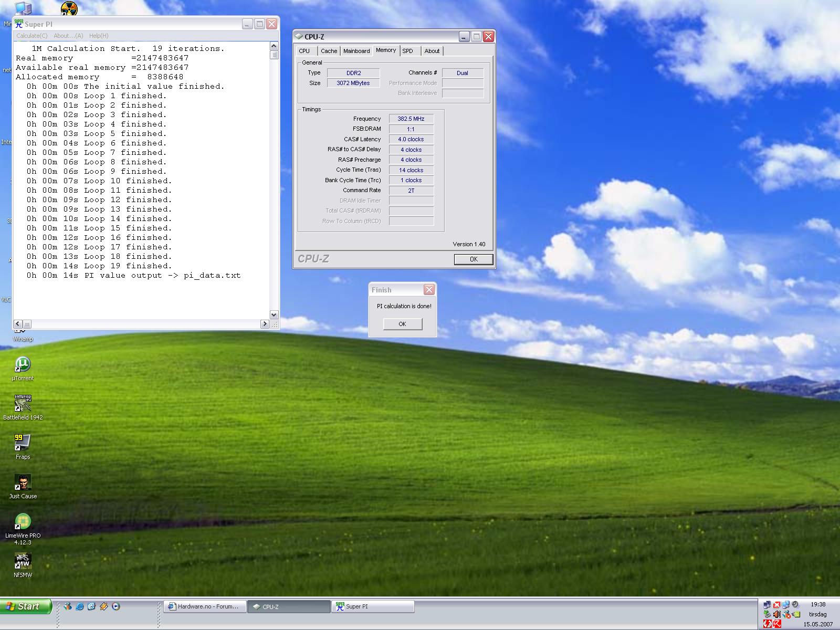Open the NVIDIA settings tray icon
Image resolution: width=840 pixels, height=630 pixels.
[x=796, y=614]
